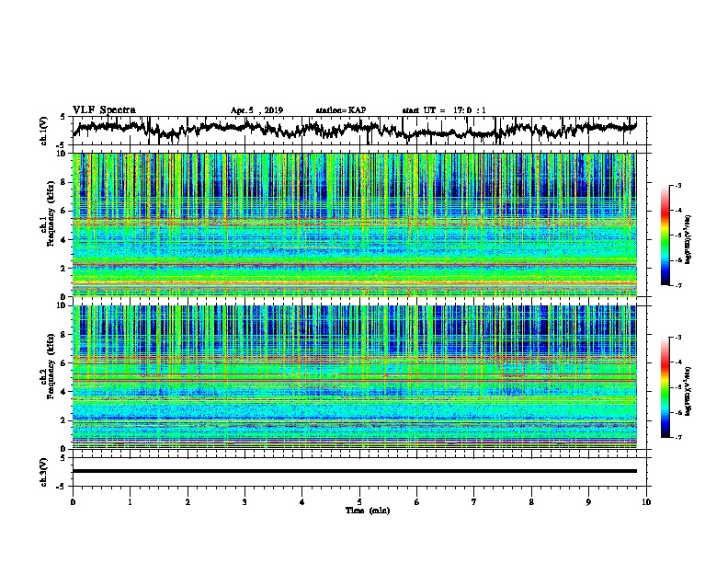Click inside the ch.2 spectrogram panel

pos(354,377)
